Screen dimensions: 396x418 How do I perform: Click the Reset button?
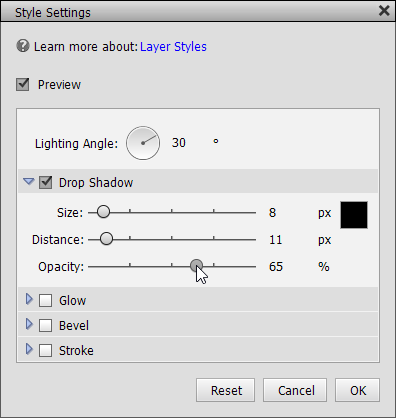click(226, 390)
